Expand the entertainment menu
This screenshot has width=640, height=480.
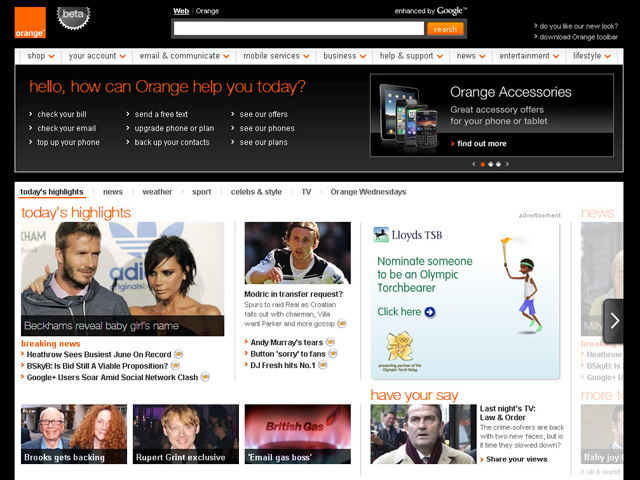529,56
